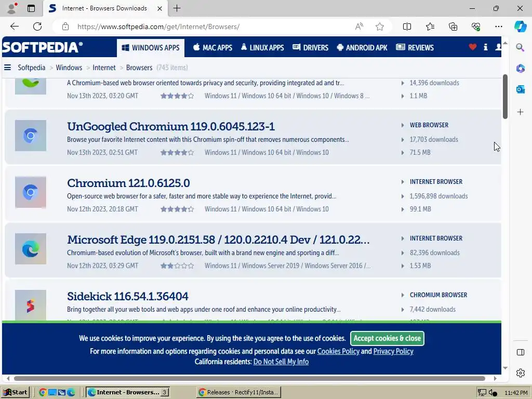Open Browser essentials heart icon

point(476,26)
